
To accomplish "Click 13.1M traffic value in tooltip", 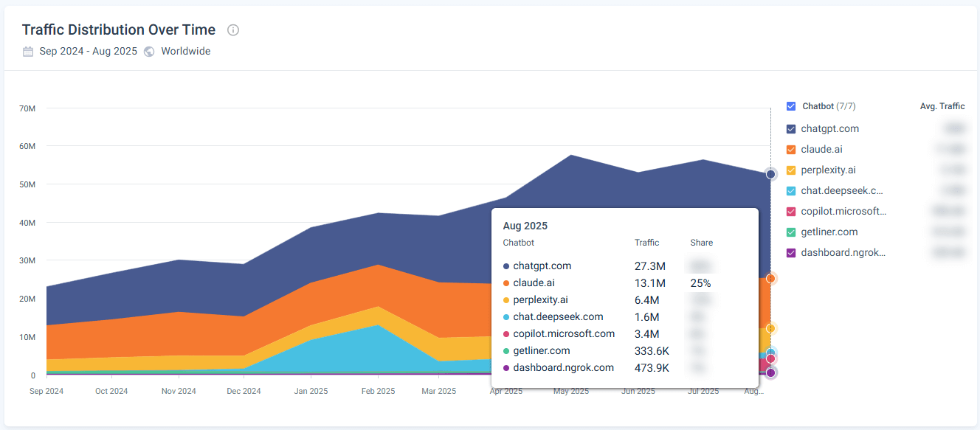I will tap(650, 283).
